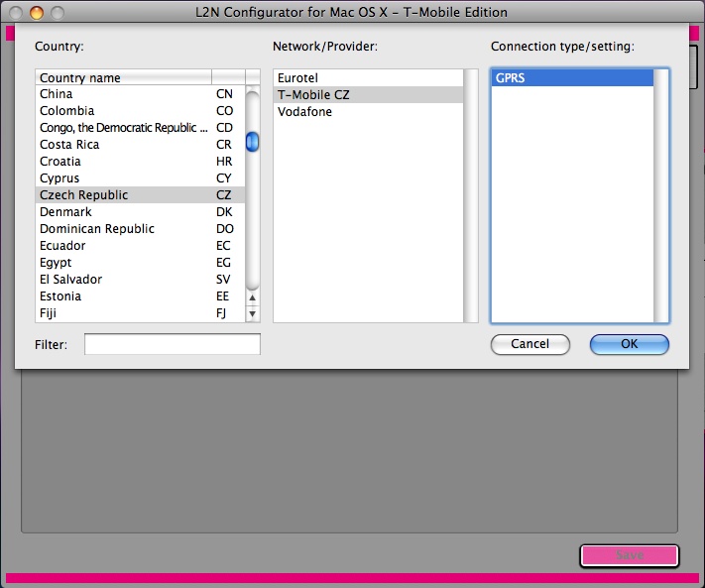Sort by the Country name column header
Image resolution: width=705 pixels, height=588 pixels.
coord(123,77)
